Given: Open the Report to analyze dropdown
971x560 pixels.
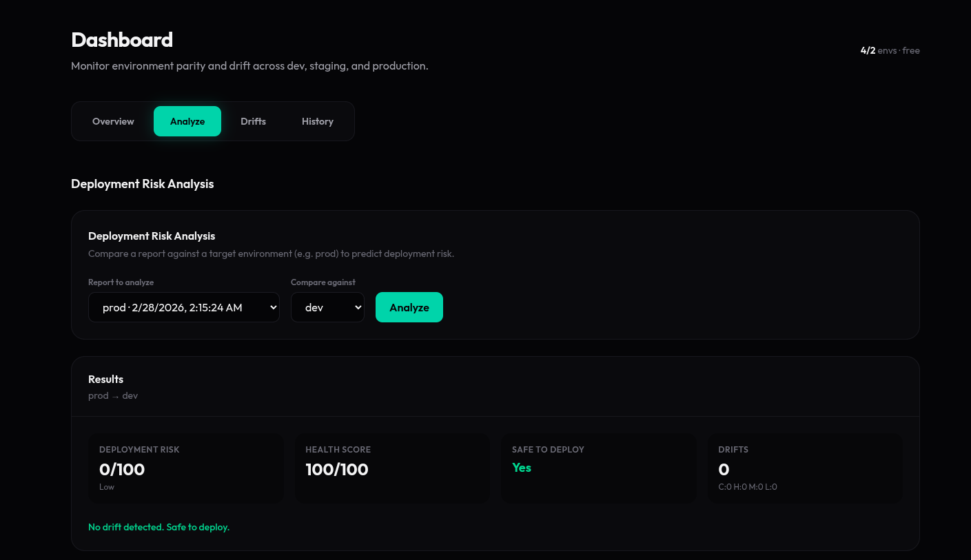Looking at the screenshot, I should tap(183, 307).
